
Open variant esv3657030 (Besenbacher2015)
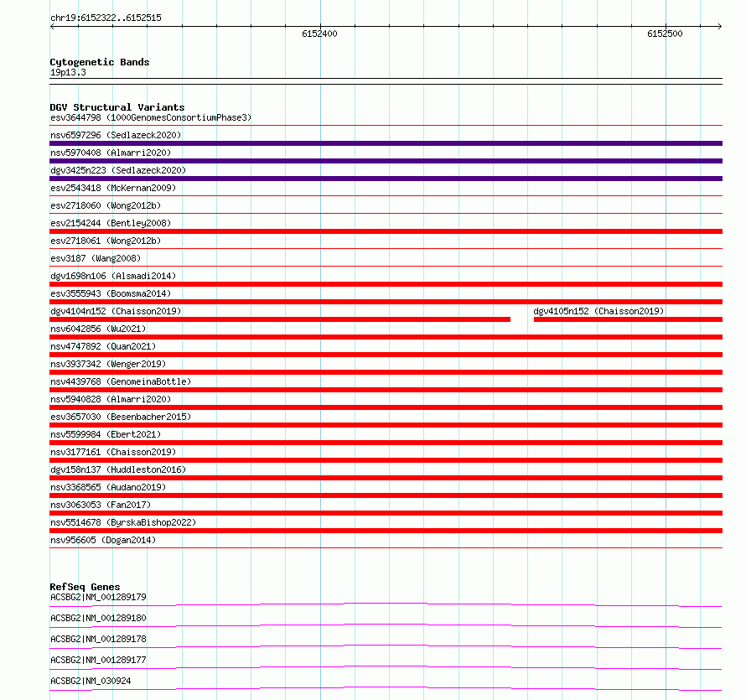click(x=121, y=417)
